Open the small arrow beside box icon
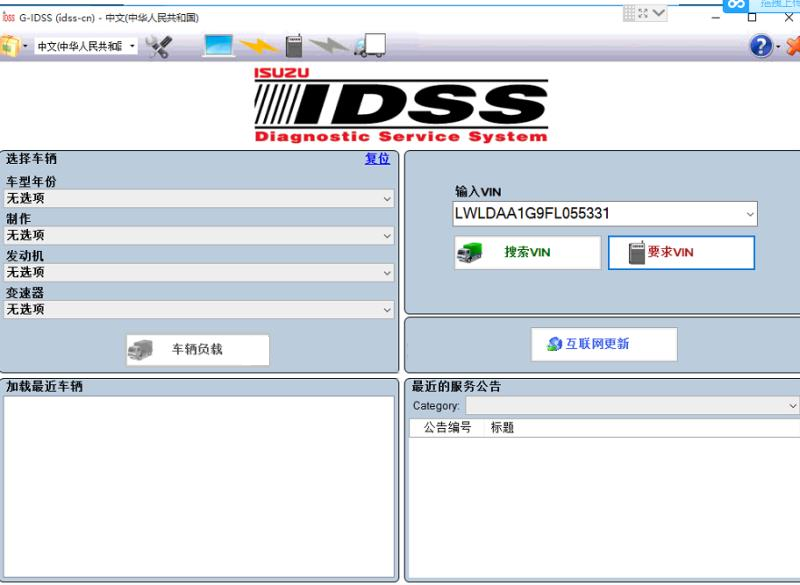The height and width of the screenshot is (585, 800). point(25,46)
